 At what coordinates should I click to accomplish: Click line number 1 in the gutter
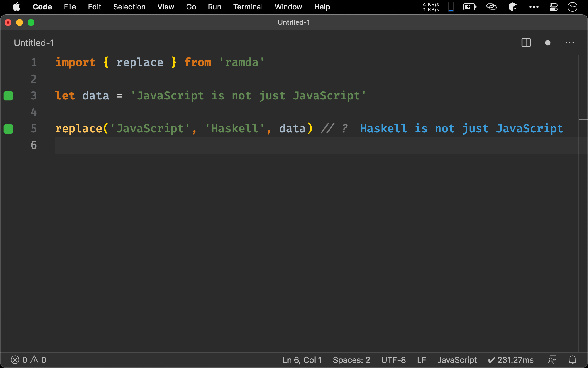pyautogui.click(x=34, y=62)
